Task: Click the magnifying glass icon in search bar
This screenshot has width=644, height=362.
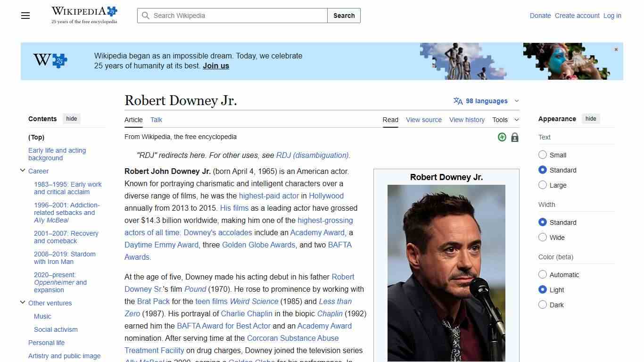Action: point(146,16)
